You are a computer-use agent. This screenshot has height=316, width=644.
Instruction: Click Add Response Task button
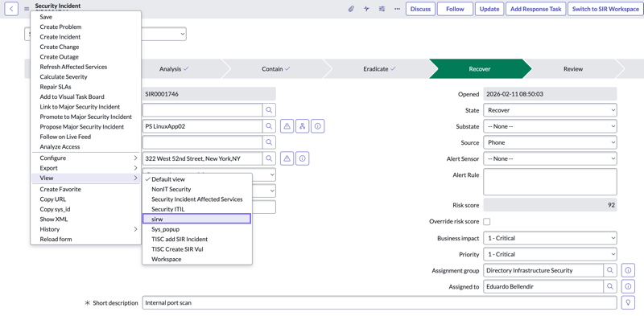point(536,9)
